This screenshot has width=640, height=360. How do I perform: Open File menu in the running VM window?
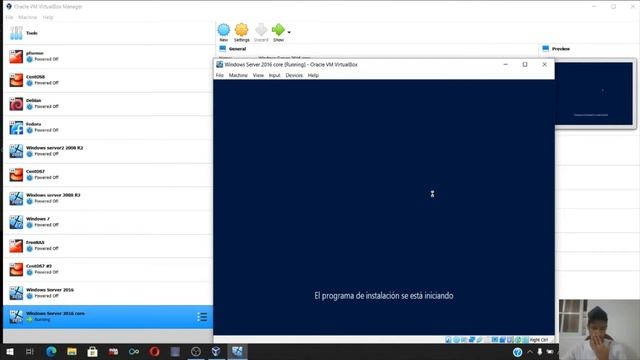point(220,76)
